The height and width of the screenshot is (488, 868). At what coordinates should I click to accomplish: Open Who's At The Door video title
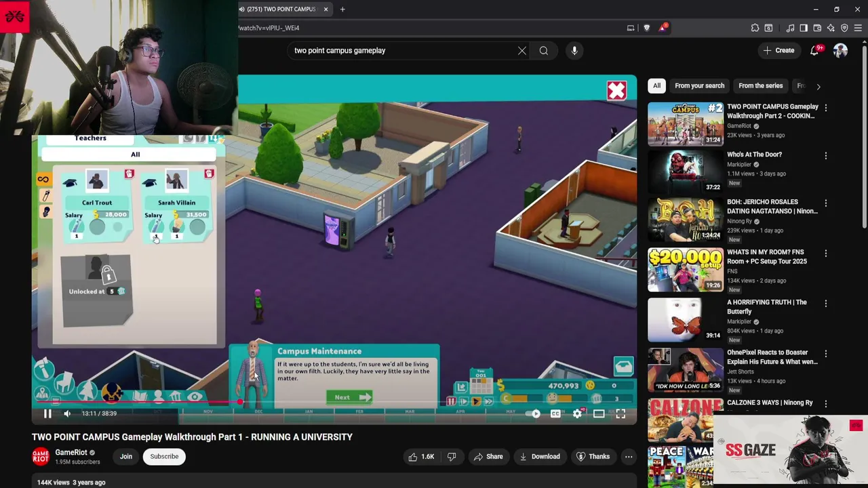(x=754, y=155)
